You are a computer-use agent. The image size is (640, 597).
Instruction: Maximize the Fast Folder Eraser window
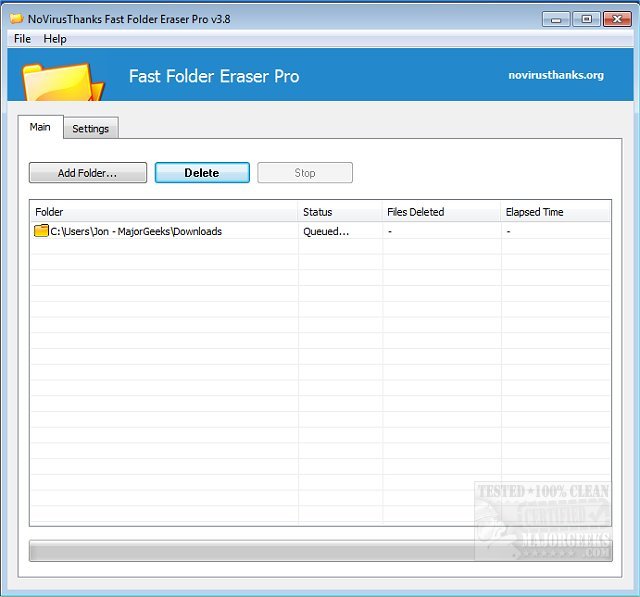click(x=587, y=19)
